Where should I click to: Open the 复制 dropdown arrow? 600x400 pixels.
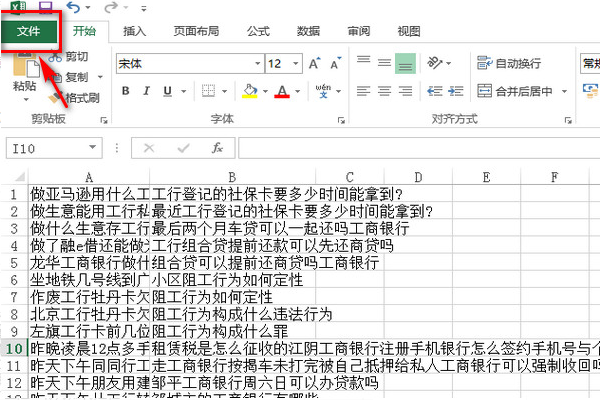pyautogui.click(x=100, y=77)
